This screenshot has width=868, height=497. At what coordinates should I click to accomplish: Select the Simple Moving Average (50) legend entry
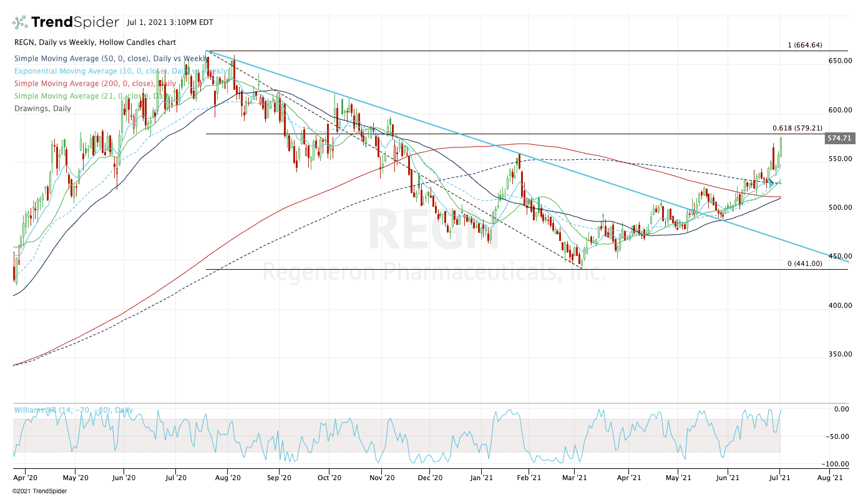point(110,59)
